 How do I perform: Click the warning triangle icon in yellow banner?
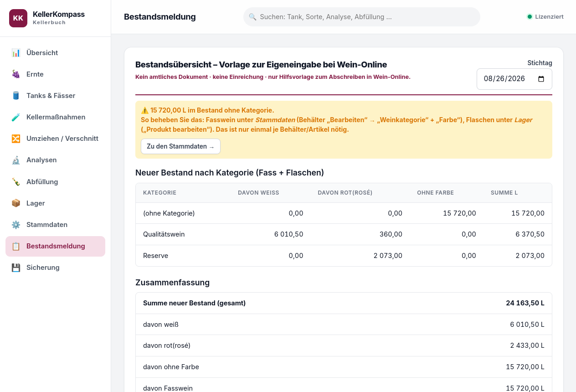pos(145,110)
